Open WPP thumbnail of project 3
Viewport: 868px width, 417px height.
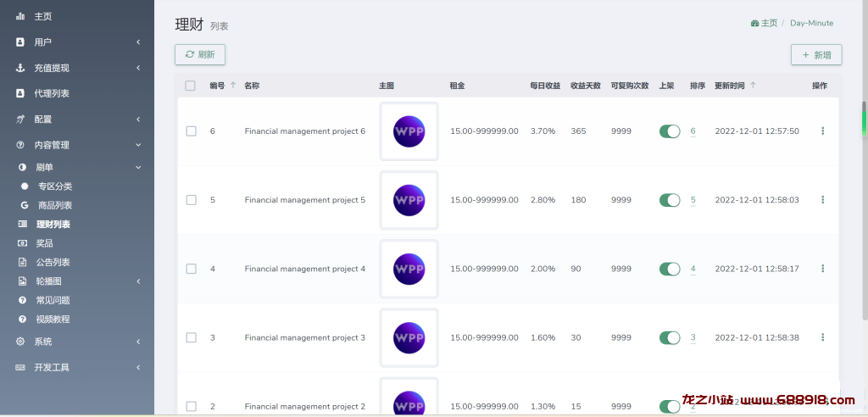[x=409, y=337]
